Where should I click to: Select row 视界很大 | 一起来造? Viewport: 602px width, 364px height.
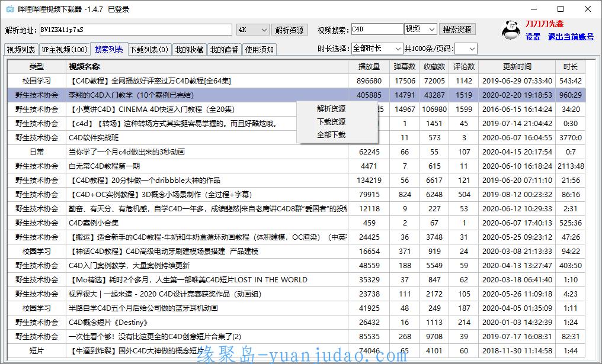click(x=296, y=294)
